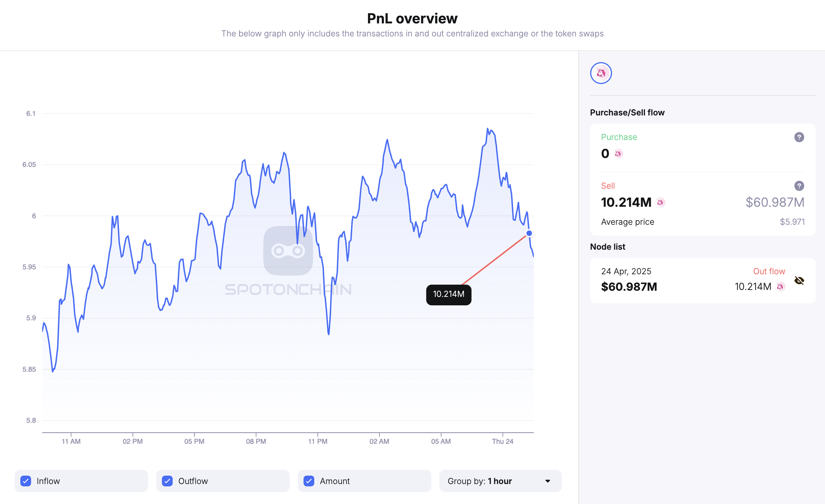Click the Spotonchain watermark logo in chart
The height and width of the screenshot is (504, 825).
[x=288, y=251]
